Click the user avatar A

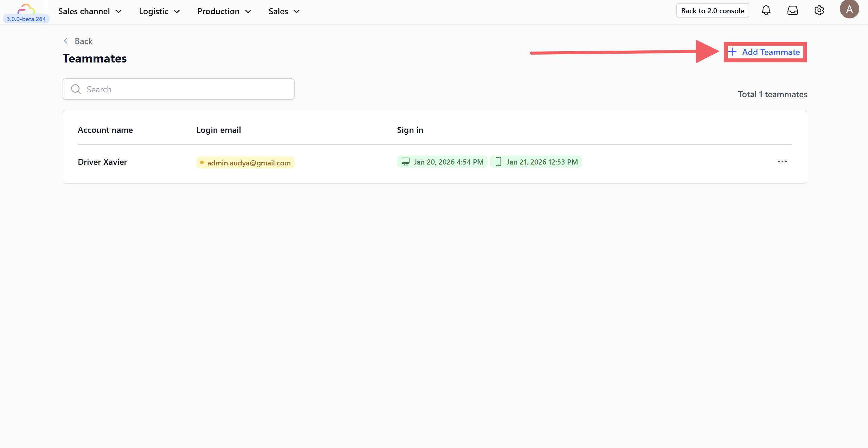tap(849, 9)
